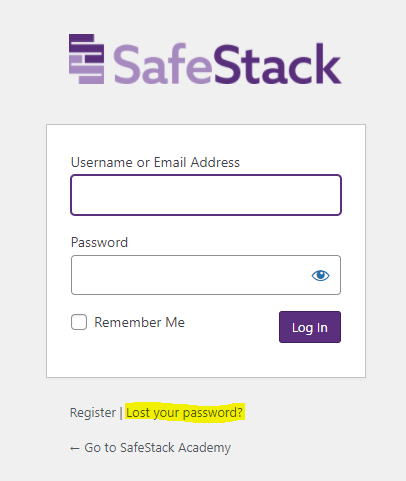Click the "Password" field label
406x481 pixels.
click(99, 242)
